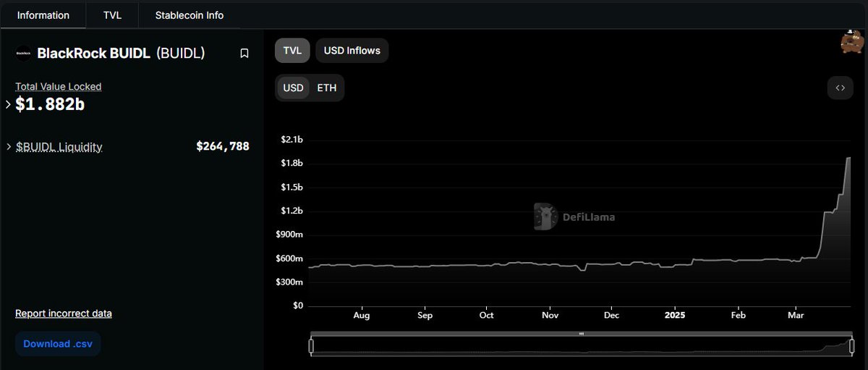Click the center grip of the range selector

pos(581,334)
